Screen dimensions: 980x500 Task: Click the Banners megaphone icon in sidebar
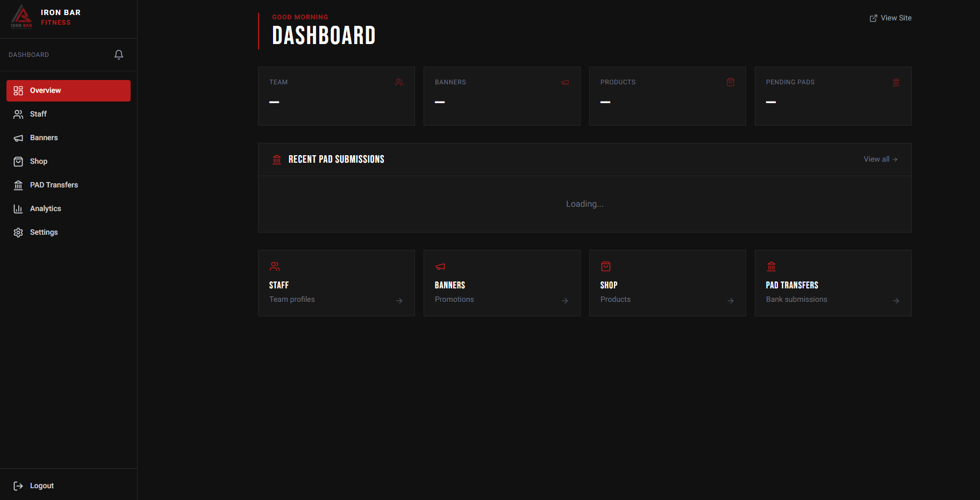click(x=18, y=137)
